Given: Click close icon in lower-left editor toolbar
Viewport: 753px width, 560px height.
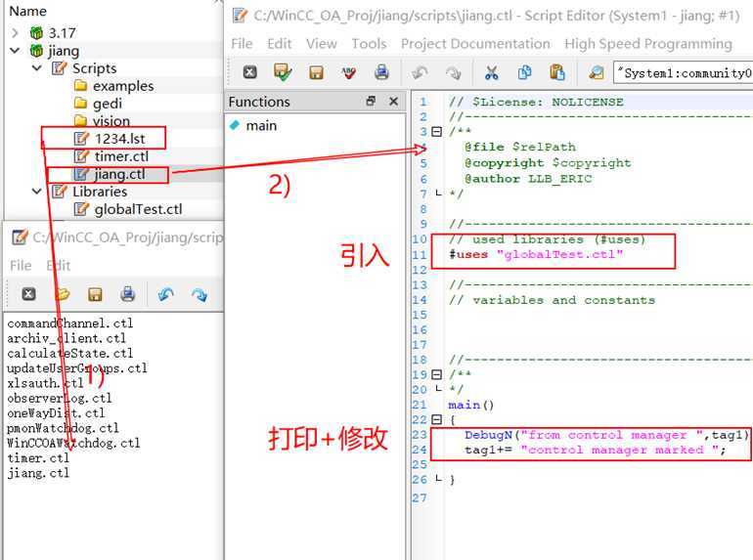Looking at the screenshot, I should click(x=28, y=293).
